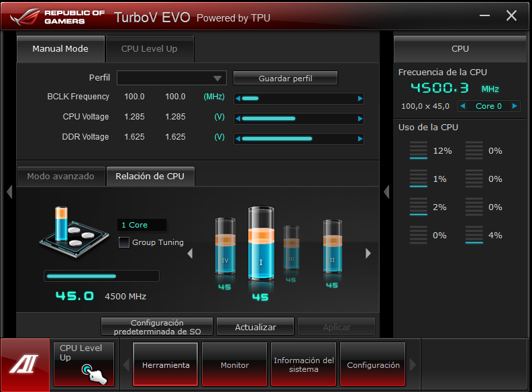Image resolution: width=532 pixels, height=392 pixels.
Task: Close the TurboV EVO window
Action: (511, 15)
